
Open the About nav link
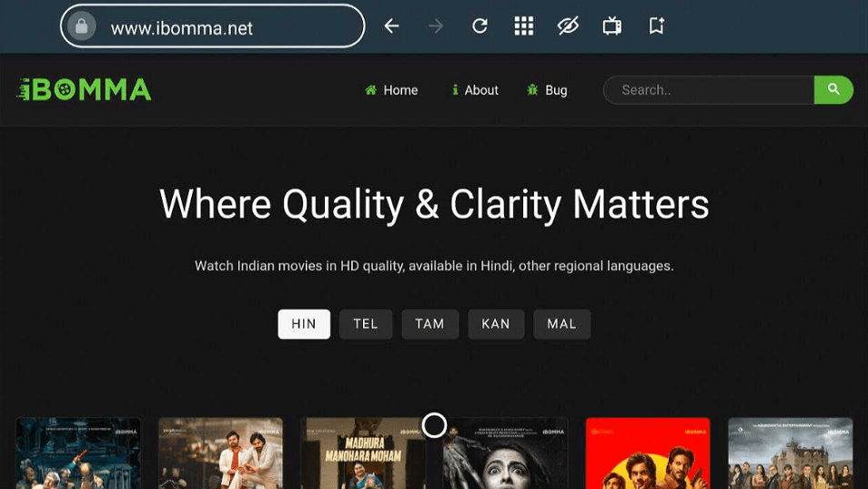pyautogui.click(x=475, y=90)
